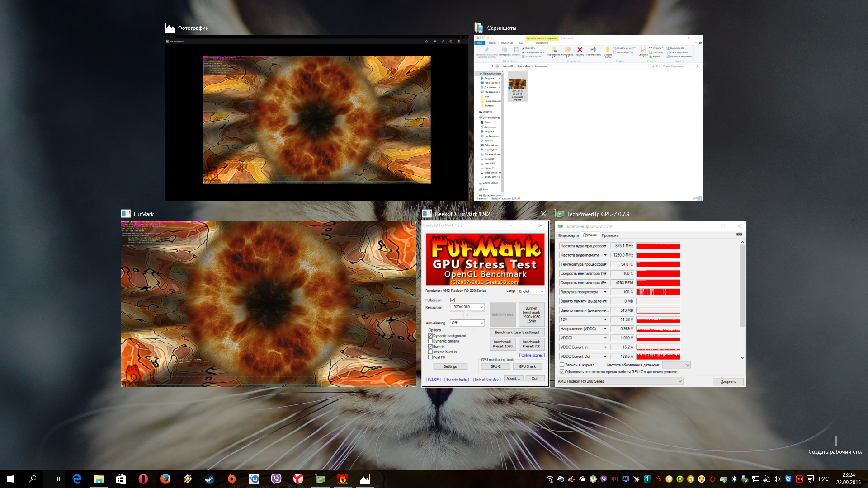868x488 pixels.
Task: Click the GPU-Z screenshot camera icon
Action: tap(739, 234)
